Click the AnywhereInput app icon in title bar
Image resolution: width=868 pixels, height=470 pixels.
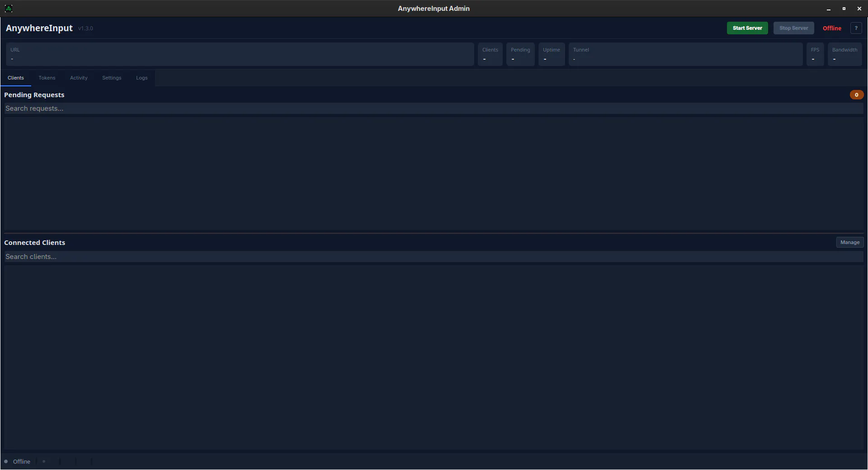click(x=9, y=9)
